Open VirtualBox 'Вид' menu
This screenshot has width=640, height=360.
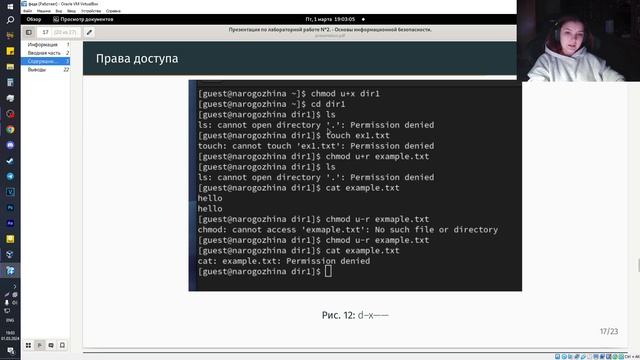coord(59,11)
